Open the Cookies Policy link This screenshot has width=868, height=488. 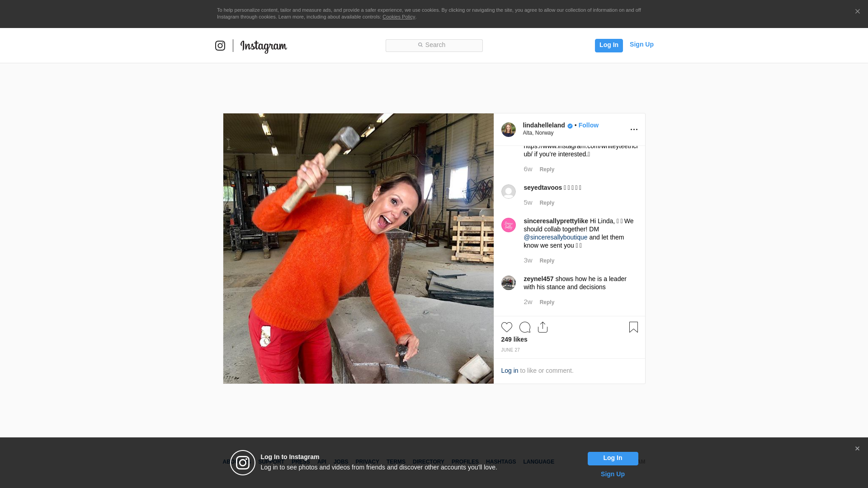click(x=399, y=17)
